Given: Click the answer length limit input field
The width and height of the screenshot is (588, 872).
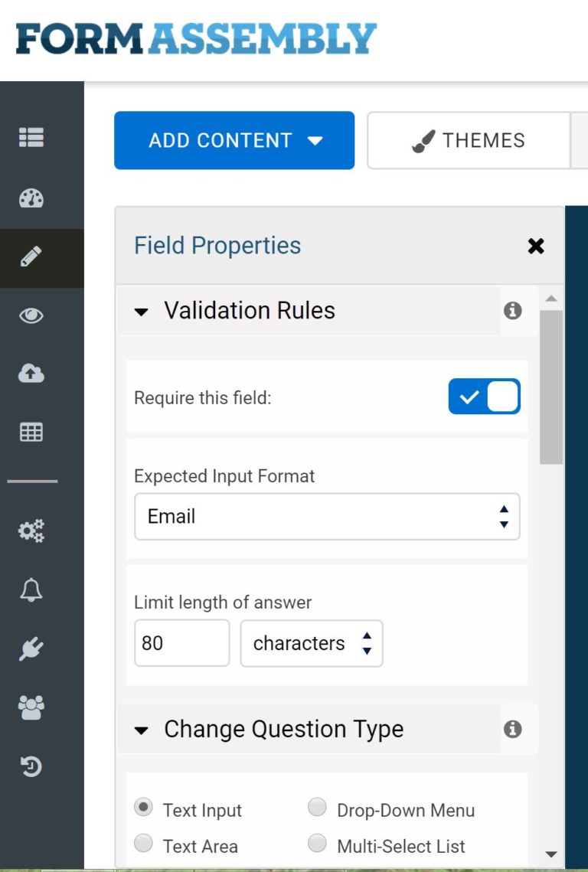Looking at the screenshot, I should pyautogui.click(x=181, y=643).
